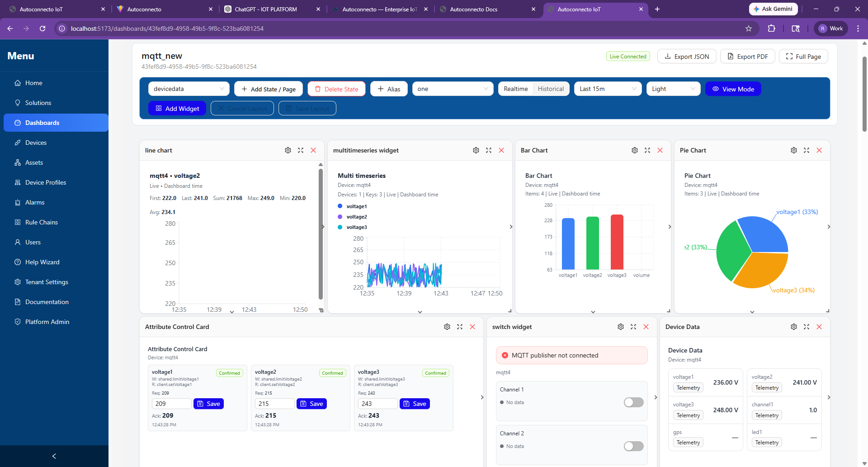Viewport: 868px width, 467px height.
Task: Open the devicedata state dropdown
Action: pyautogui.click(x=189, y=89)
